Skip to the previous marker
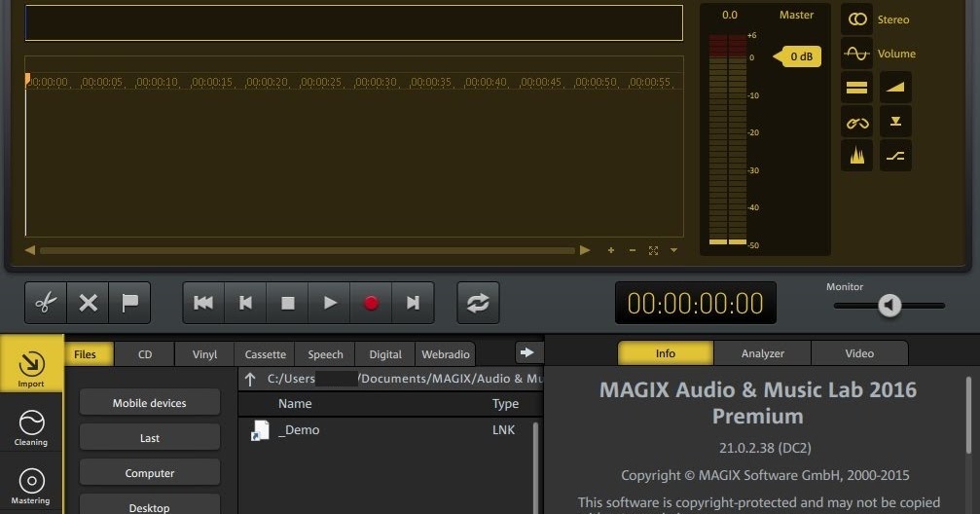This screenshot has width=980, height=514. click(x=245, y=303)
